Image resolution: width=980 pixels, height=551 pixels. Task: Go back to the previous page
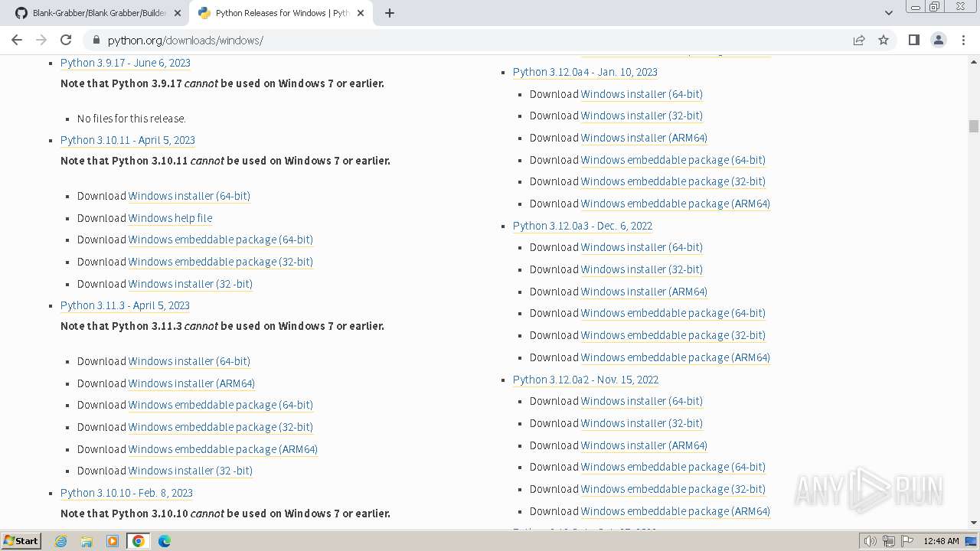(x=17, y=40)
